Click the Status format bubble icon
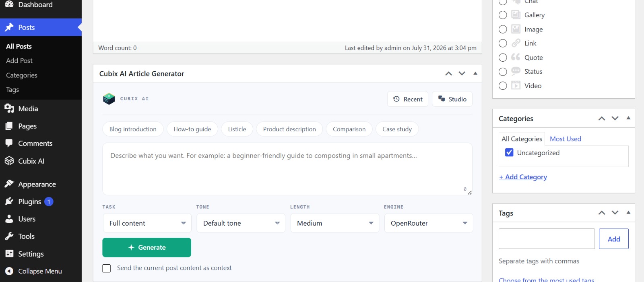 (x=516, y=71)
